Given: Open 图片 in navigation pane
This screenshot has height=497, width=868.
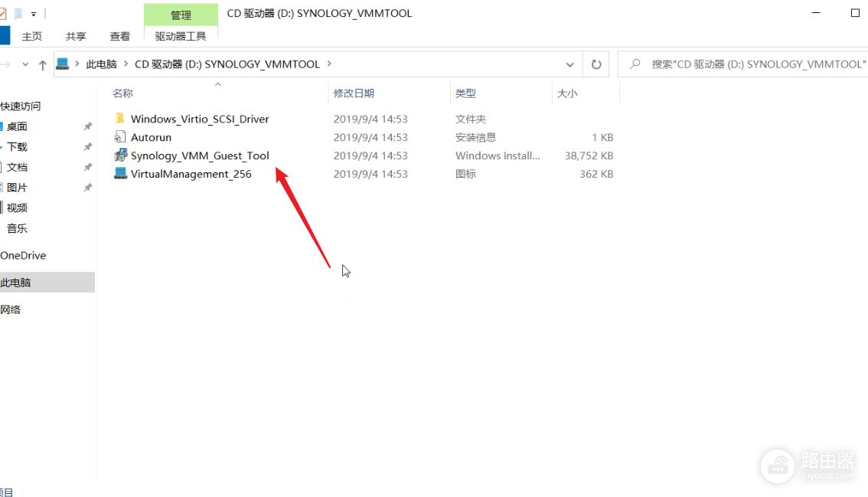Looking at the screenshot, I should [17, 188].
